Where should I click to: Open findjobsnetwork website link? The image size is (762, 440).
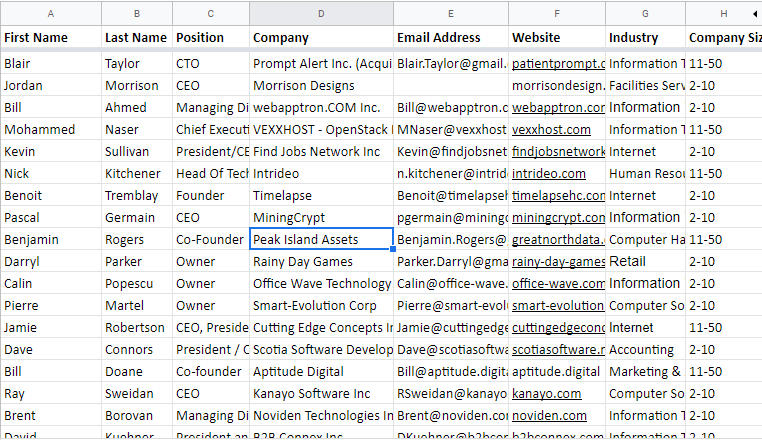tap(558, 152)
